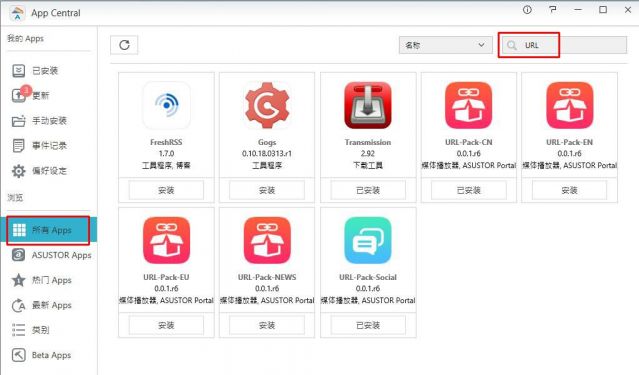Click the URL-Pack-Social app name
Image resolution: width=639 pixels, height=375 pixels.
click(368, 277)
